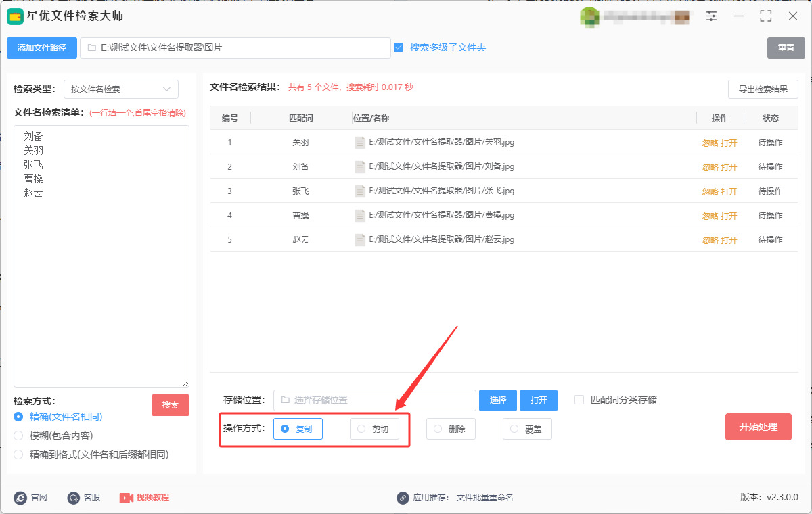Click the 导出检索结果 button
This screenshot has height=514, width=812.
pos(763,89)
